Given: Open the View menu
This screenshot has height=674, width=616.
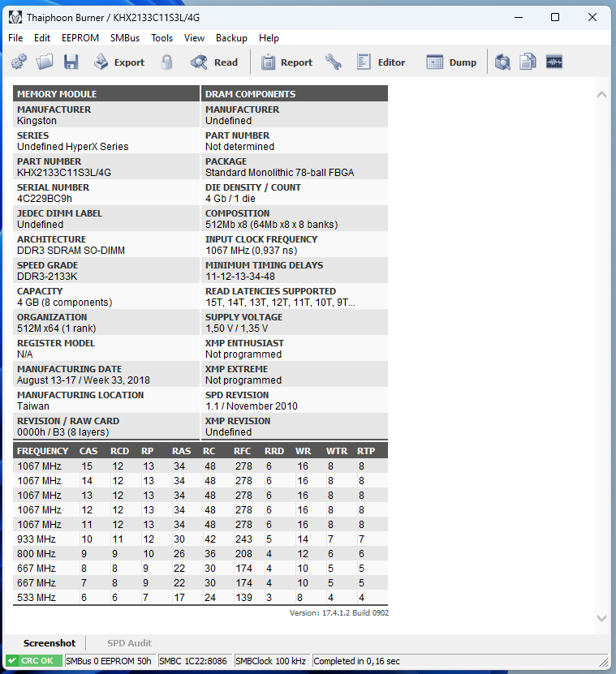Looking at the screenshot, I should (x=194, y=38).
